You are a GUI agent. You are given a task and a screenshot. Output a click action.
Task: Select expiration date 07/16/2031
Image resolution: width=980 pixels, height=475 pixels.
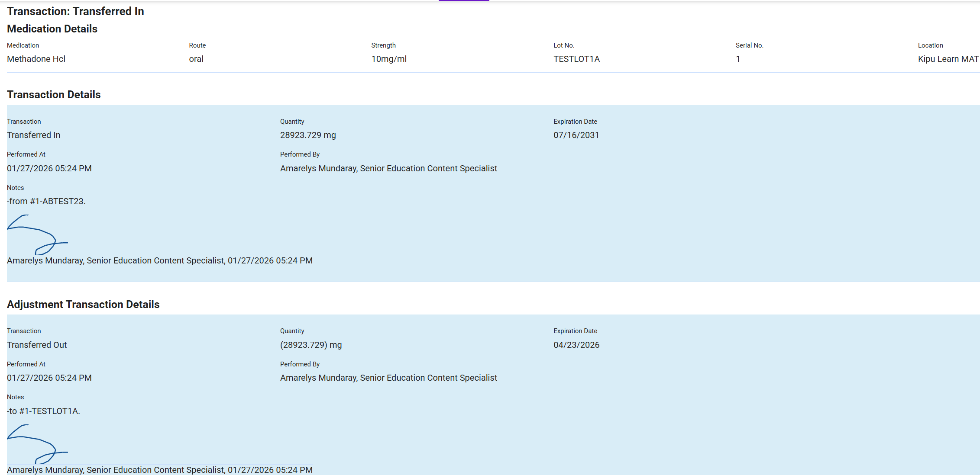pyautogui.click(x=576, y=135)
